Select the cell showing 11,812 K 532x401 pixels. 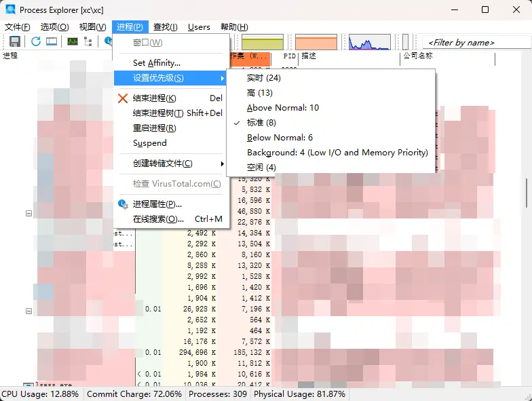pyautogui.click(x=254, y=364)
